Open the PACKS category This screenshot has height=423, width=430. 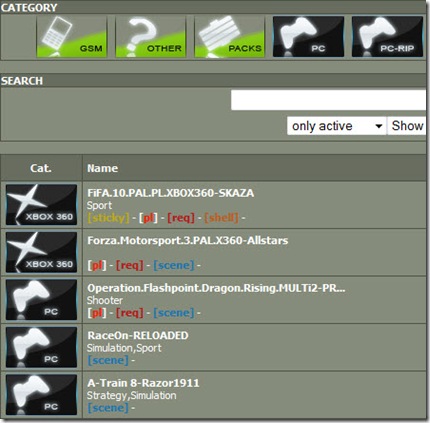pyautogui.click(x=229, y=37)
